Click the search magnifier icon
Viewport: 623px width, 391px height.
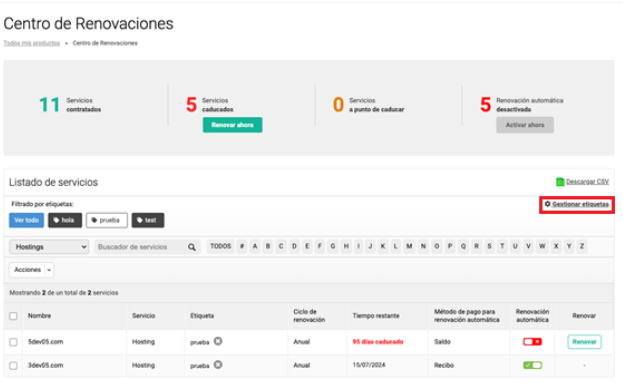coord(192,247)
